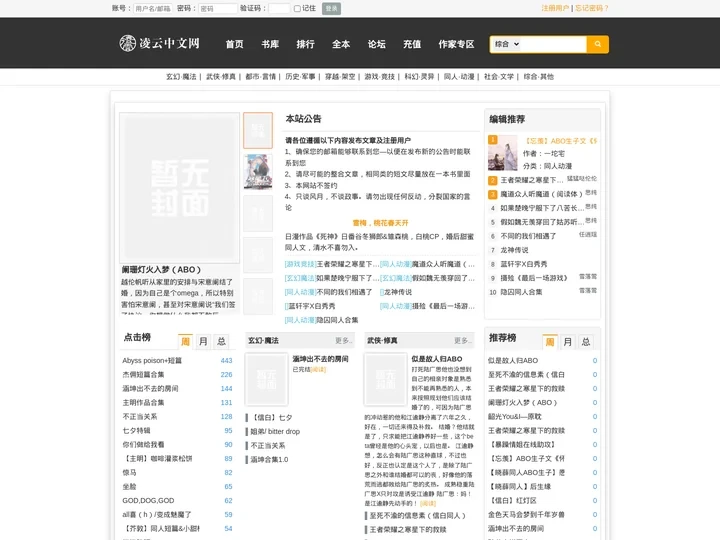Open the 姐弟/ bitter drop link
The width and height of the screenshot is (720, 540).
[275, 432]
